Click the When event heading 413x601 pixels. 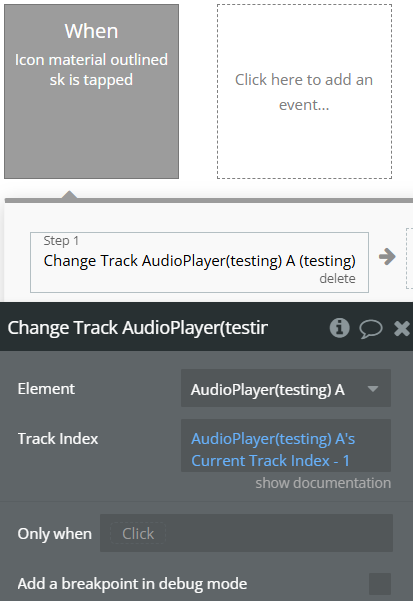point(91,31)
